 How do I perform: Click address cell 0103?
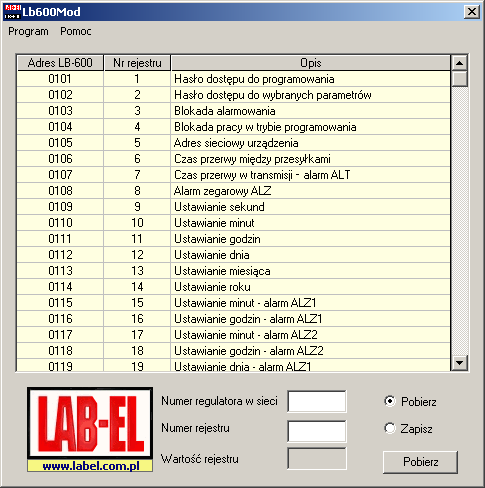60,111
